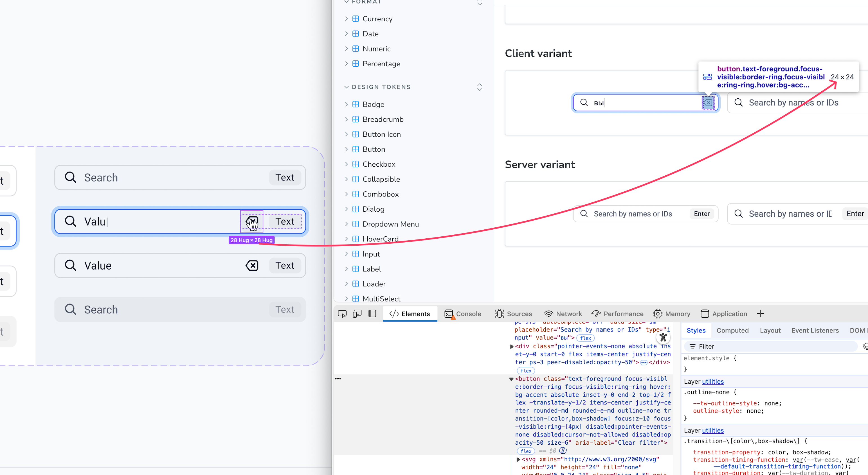Expand the Combobox tree item chevron
Screen dimensions: 868x475
point(347,194)
